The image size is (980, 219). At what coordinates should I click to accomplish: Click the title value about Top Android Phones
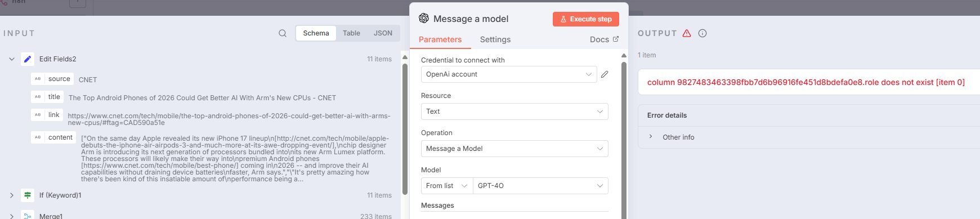point(202,98)
